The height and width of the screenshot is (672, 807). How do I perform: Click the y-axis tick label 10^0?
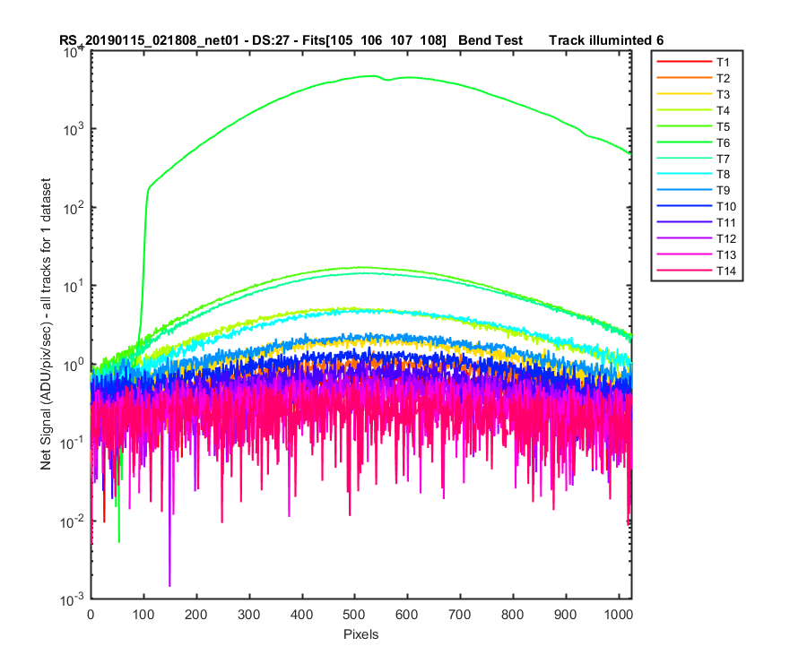[x=74, y=365]
